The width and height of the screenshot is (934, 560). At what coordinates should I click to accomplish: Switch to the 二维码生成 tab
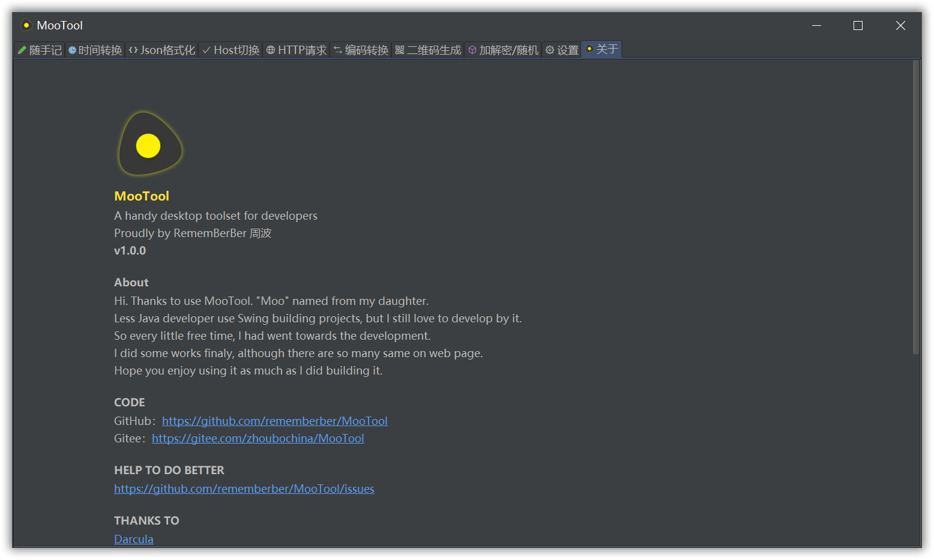click(428, 50)
